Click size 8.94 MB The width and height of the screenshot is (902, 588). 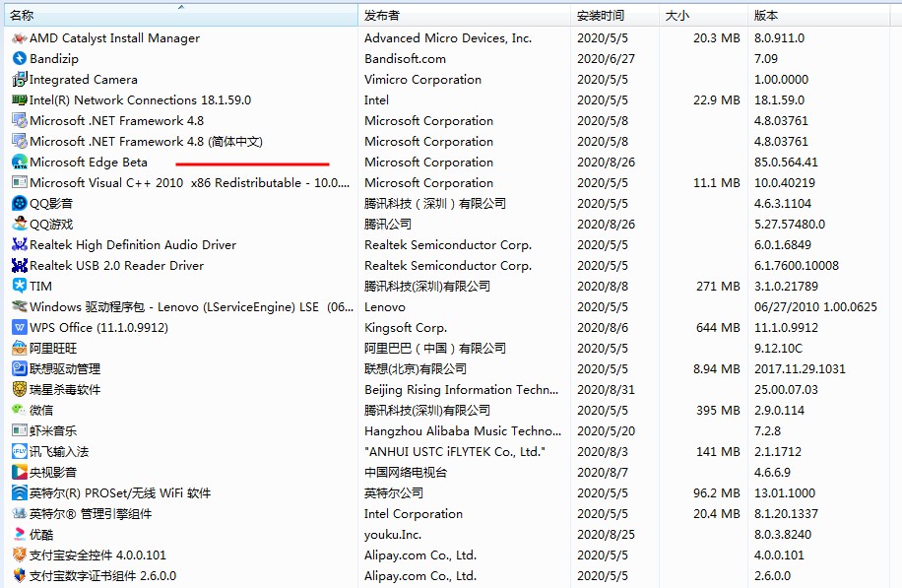point(716,368)
